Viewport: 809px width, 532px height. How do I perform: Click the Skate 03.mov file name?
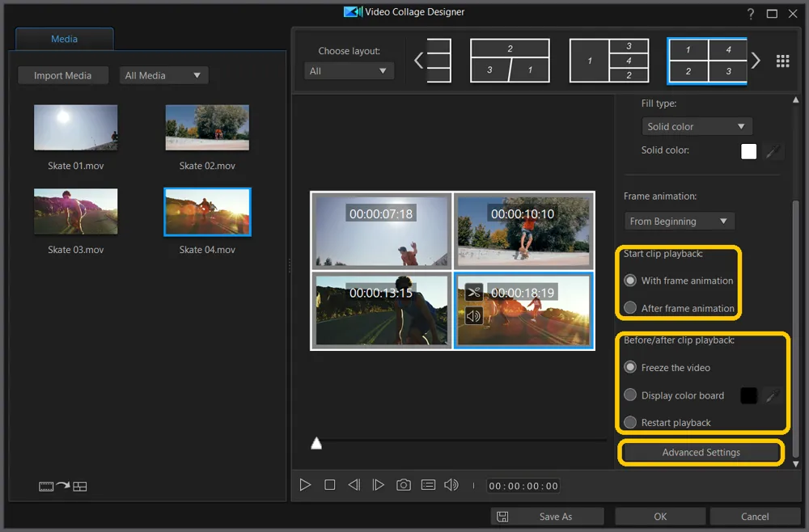pyautogui.click(x=76, y=250)
